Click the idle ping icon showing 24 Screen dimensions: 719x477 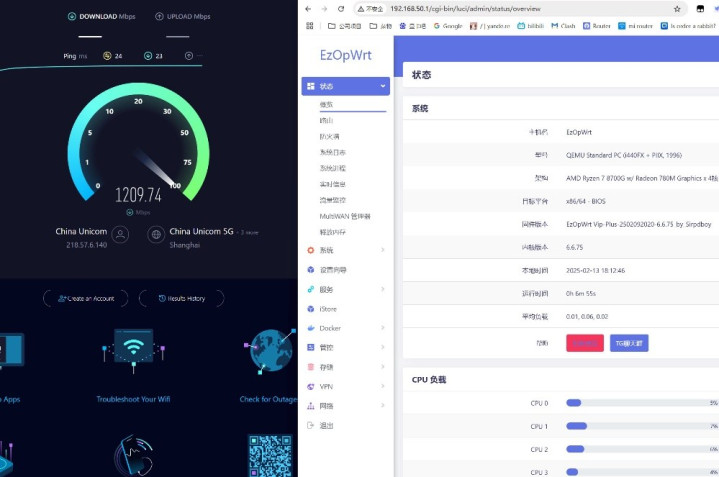(x=107, y=56)
